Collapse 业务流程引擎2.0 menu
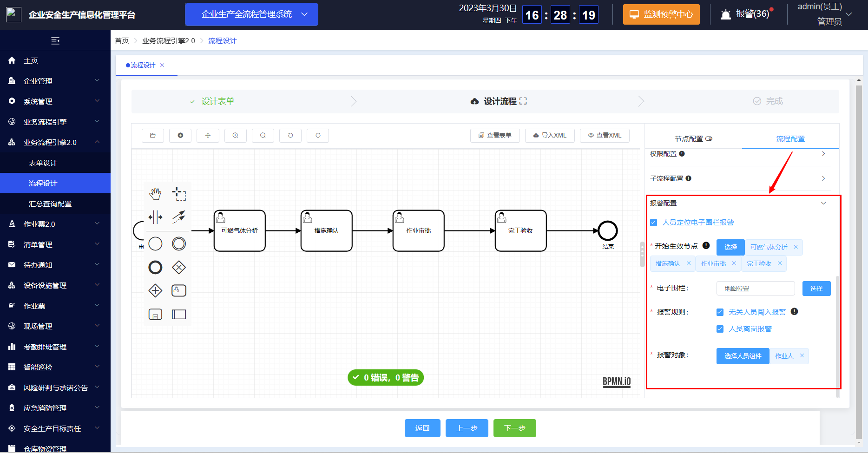 (x=55, y=142)
